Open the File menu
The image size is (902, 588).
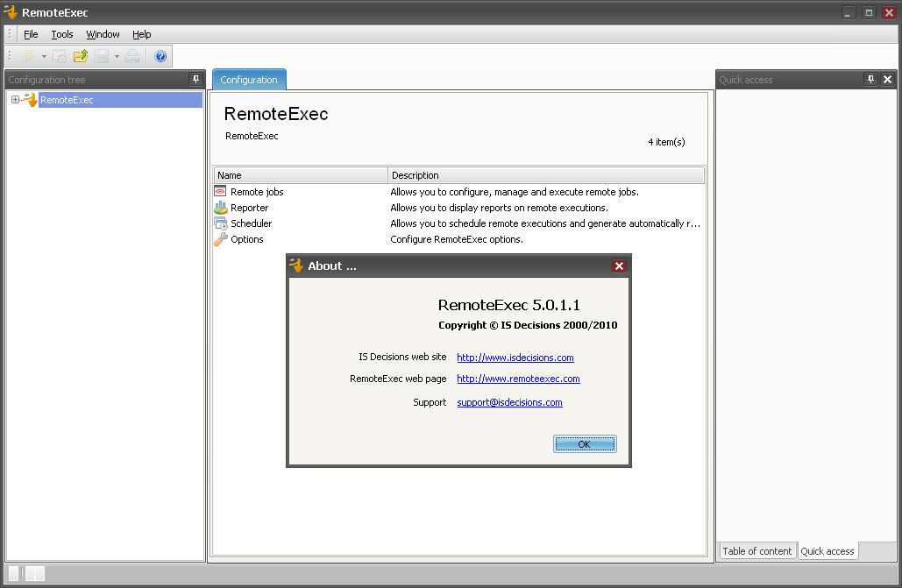(31, 34)
